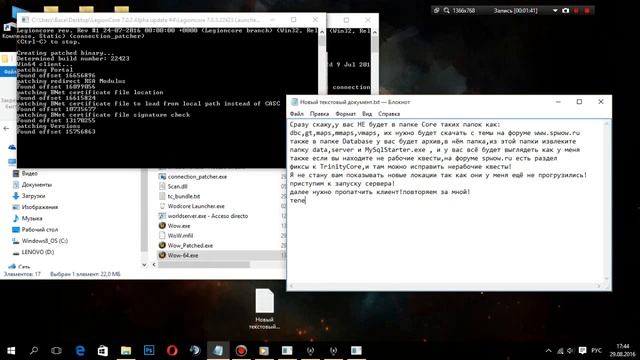The height and width of the screenshot is (360, 640).
Task: Click recorder zoom magnifier icon
Action: point(447,11)
